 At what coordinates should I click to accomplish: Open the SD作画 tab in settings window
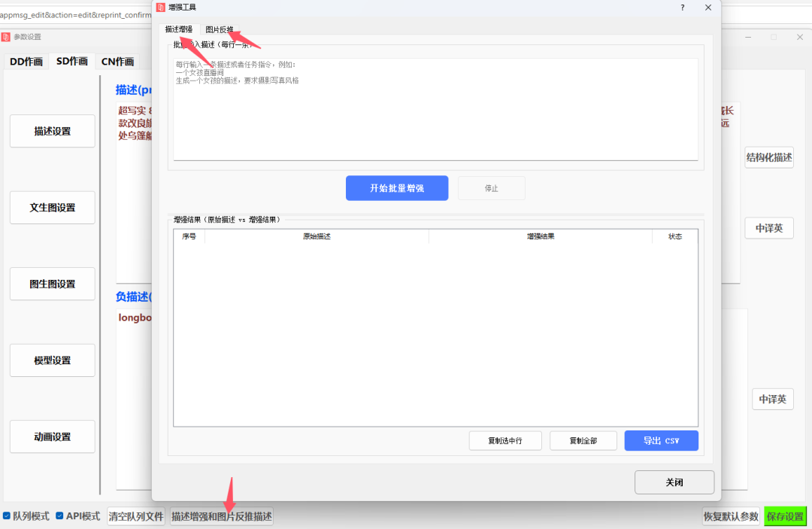coord(72,61)
